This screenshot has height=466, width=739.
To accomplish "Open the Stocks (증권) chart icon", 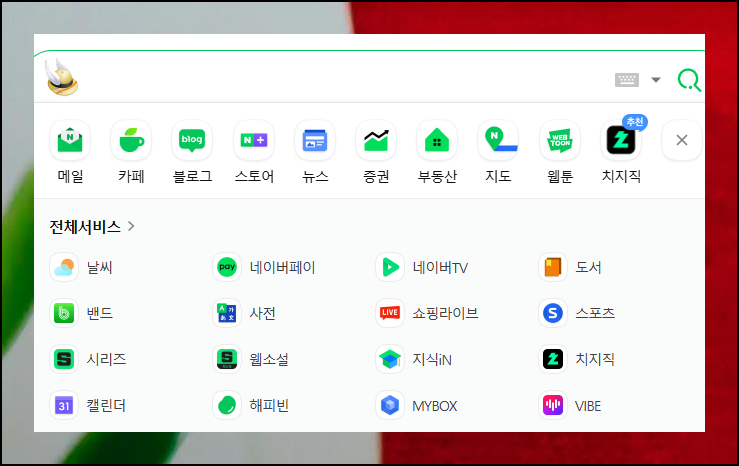I will [x=376, y=140].
